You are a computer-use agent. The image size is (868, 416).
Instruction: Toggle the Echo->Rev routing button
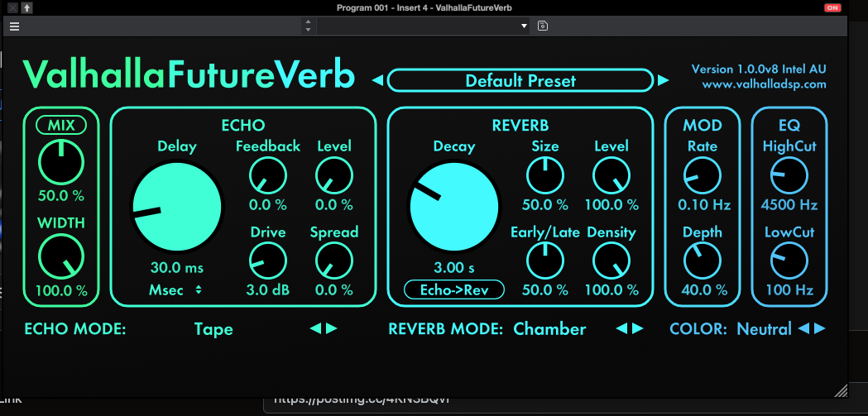point(454,289)
